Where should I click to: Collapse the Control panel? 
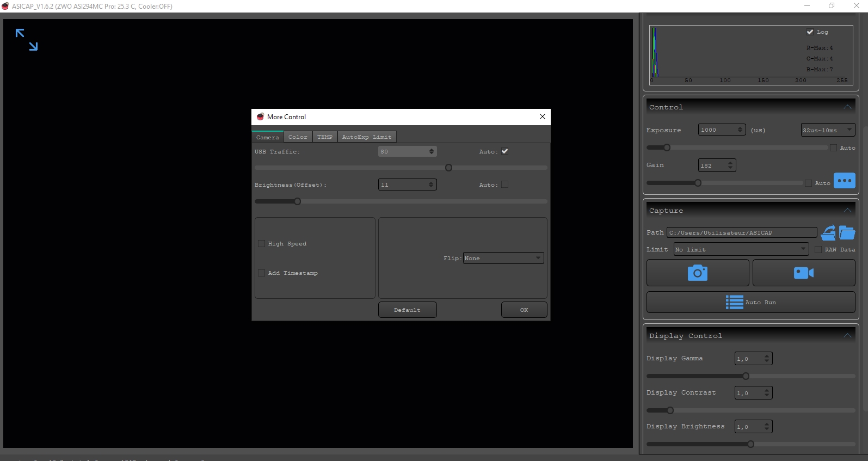[x=847, y=107]
